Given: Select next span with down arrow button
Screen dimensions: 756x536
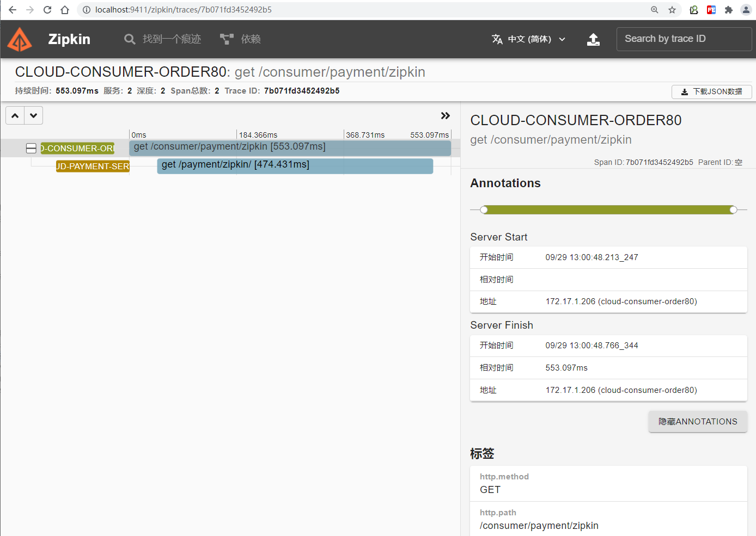Looking at the screenshot, I should (x=34, y=115).
